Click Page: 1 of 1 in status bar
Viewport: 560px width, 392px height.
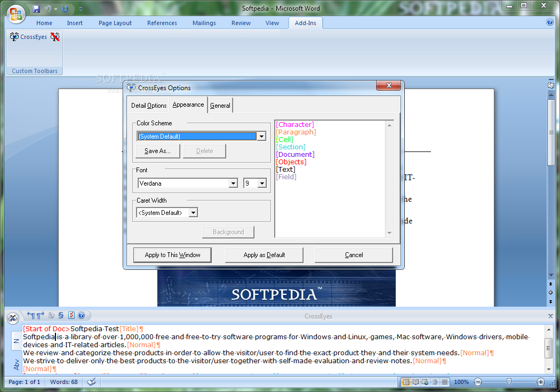pyautogui.click(x=25, y=382)
